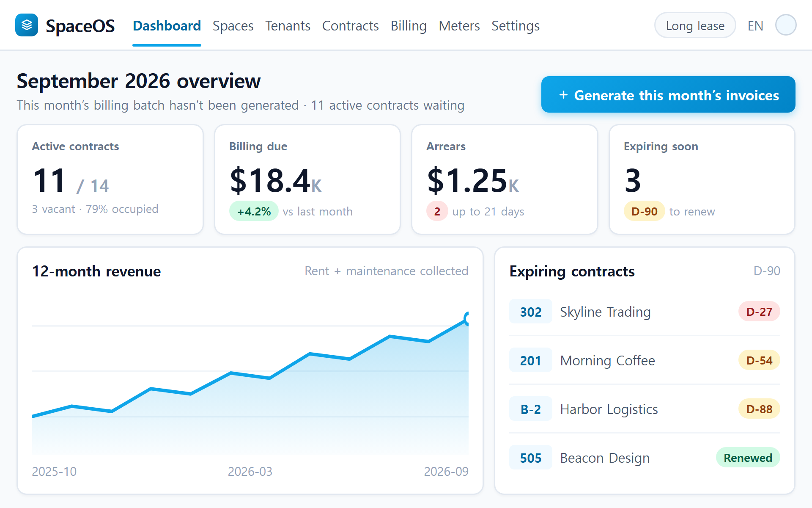Open the Spaces tab
812x508 pixels.
tap(233, 26)
